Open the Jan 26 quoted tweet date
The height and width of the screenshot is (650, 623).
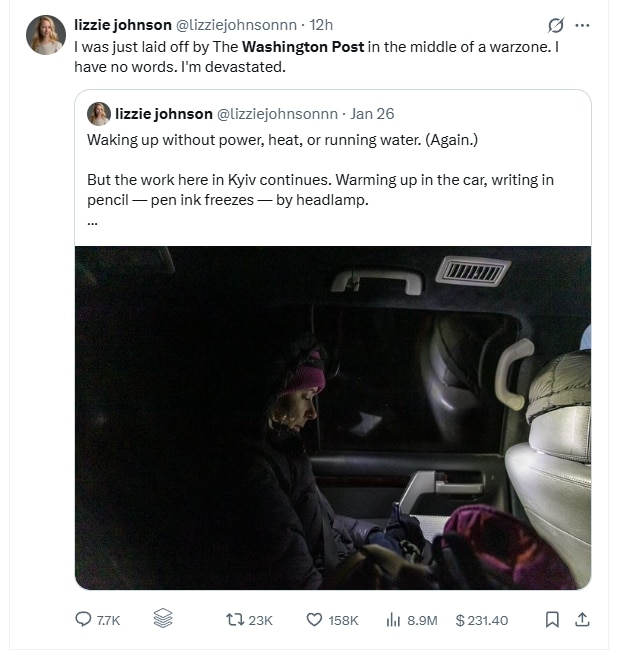371,114
